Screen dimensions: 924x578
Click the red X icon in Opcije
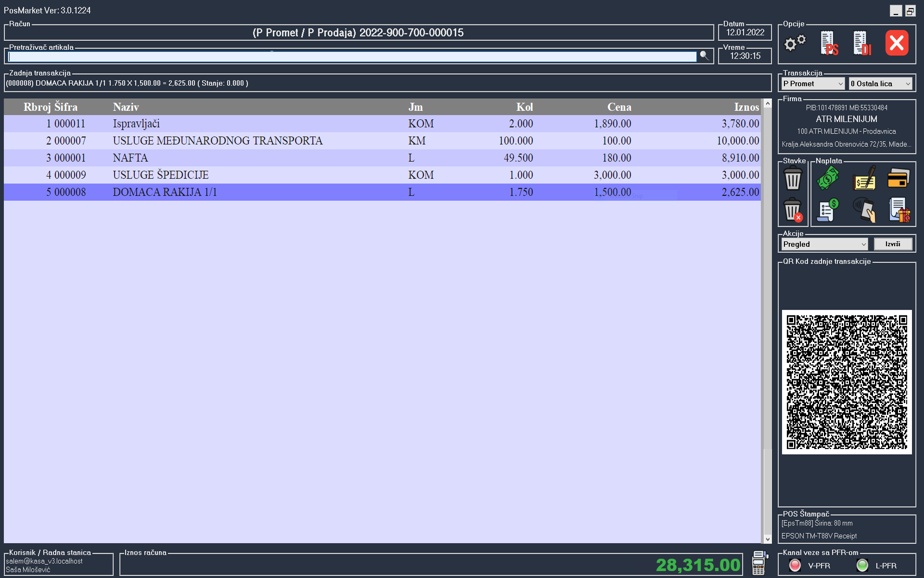coord(897,43)
